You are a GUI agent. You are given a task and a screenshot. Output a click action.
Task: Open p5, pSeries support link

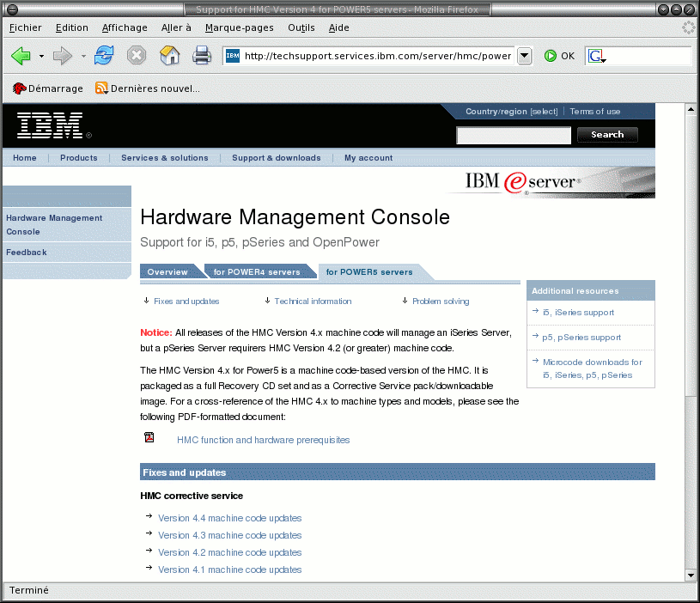pos(581,338)
